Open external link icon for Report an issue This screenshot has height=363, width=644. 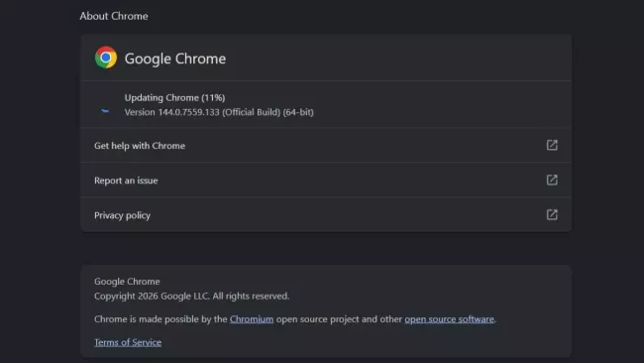[x=552, y=181]
